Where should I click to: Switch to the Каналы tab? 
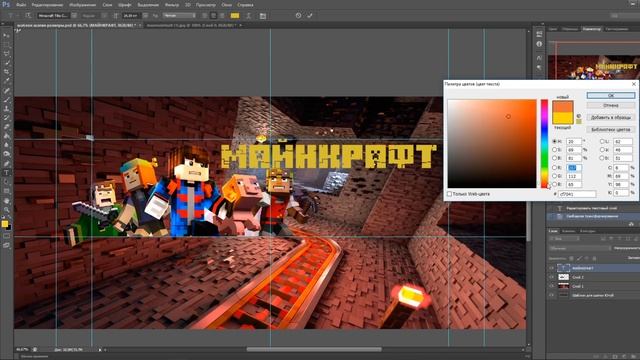click(568, 231)
